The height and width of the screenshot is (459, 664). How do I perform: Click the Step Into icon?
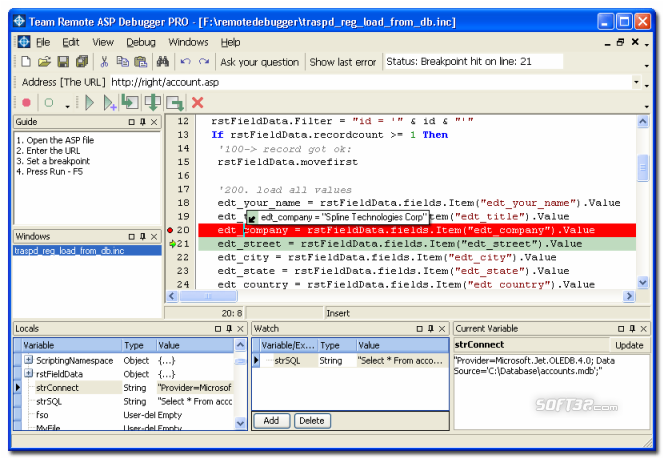[130, 102]
